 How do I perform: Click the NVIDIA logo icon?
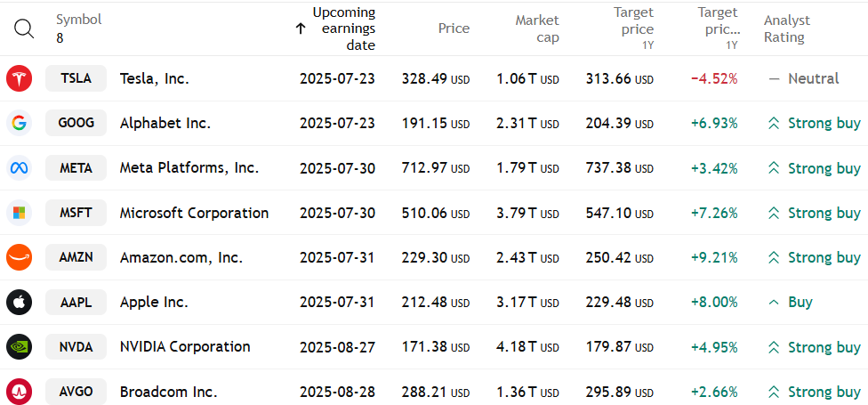click(x=19, y=347)
